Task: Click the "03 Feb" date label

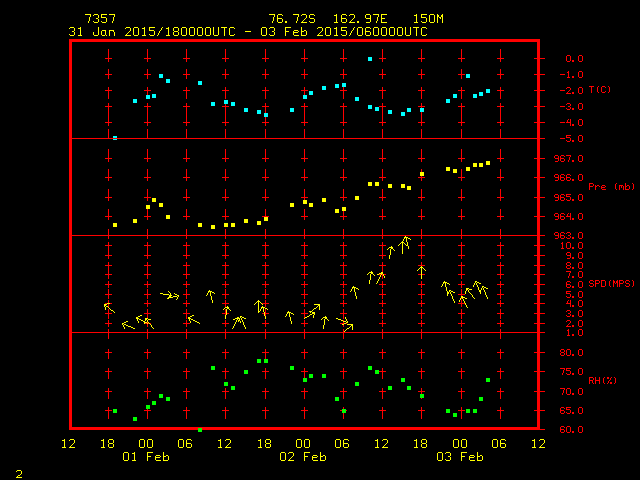Action: point(459,457)
